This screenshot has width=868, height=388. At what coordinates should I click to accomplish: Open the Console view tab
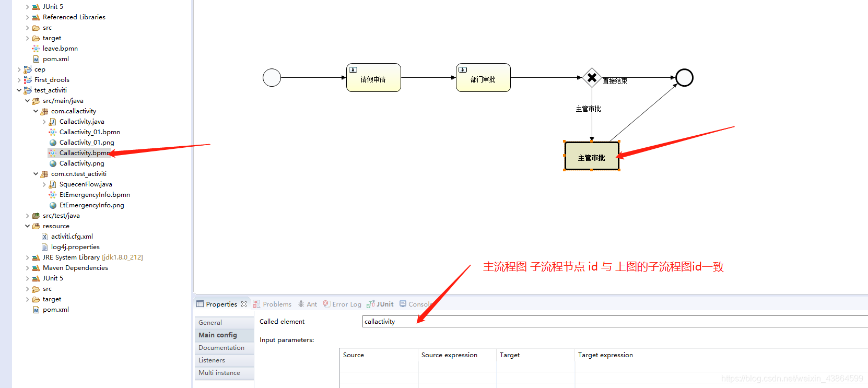coord(416,304)
